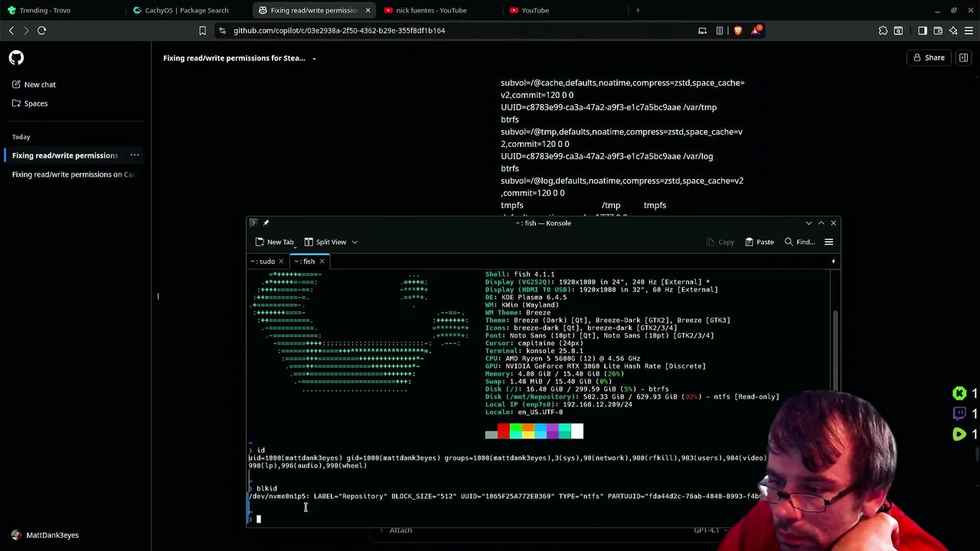Click the white color block in fastfetch
980x551 pixels.
577,432
